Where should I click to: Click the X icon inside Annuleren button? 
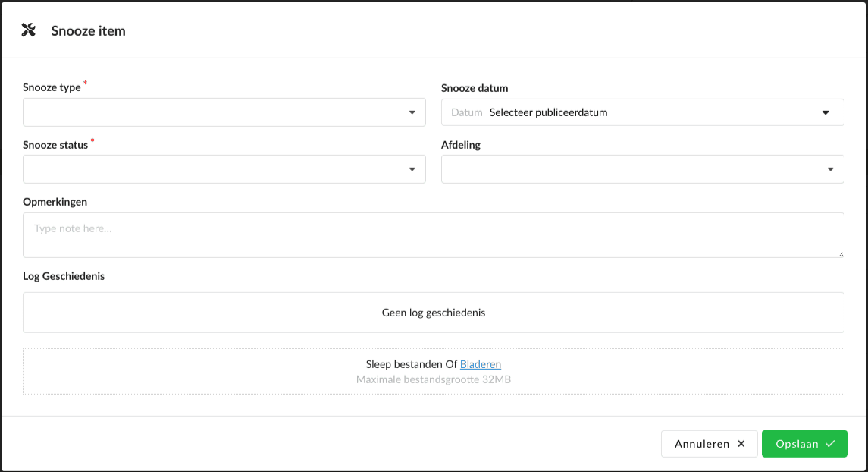point(741,444)
